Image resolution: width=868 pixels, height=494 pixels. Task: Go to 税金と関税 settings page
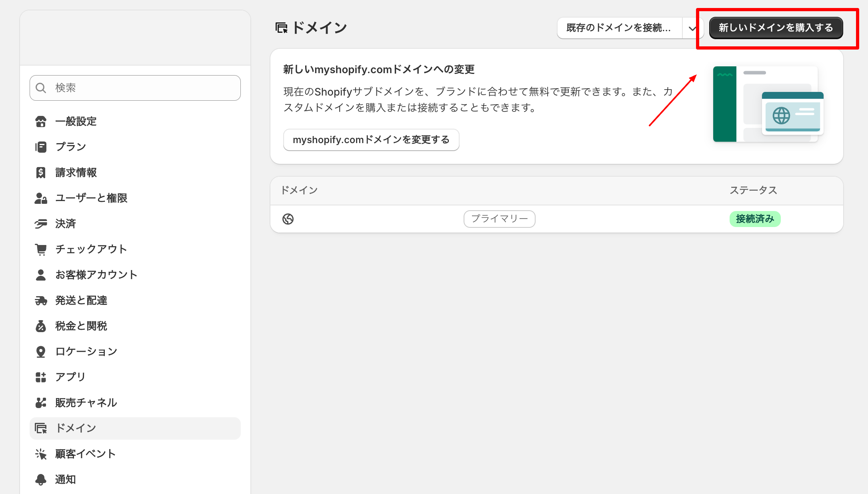[81, 326]
